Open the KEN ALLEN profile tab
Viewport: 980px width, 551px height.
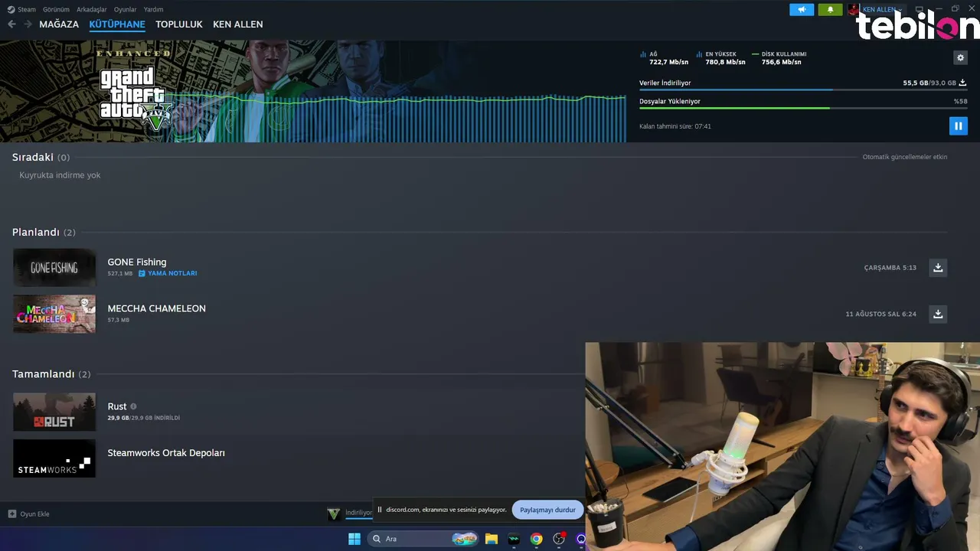pos(238,24)
